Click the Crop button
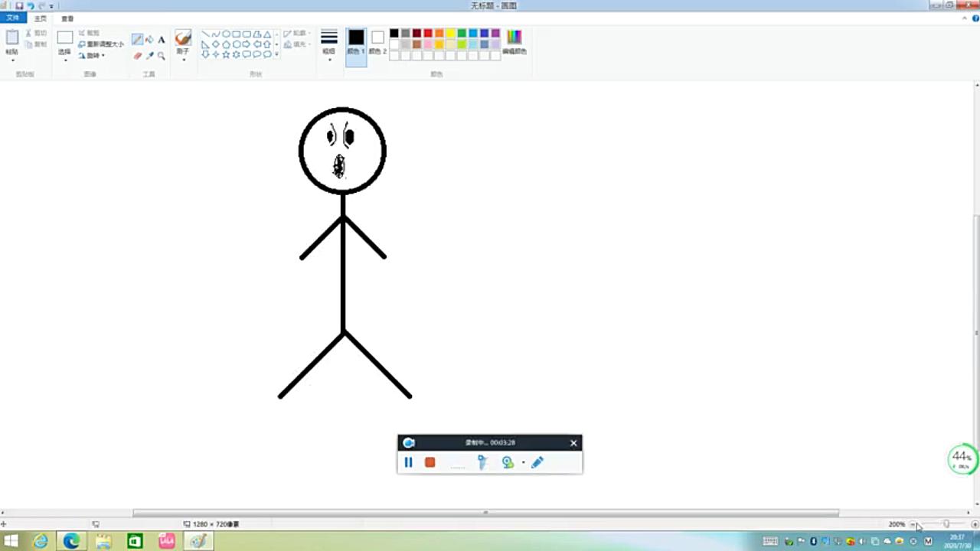The image size is (980, 551). [x=89, y=33]
